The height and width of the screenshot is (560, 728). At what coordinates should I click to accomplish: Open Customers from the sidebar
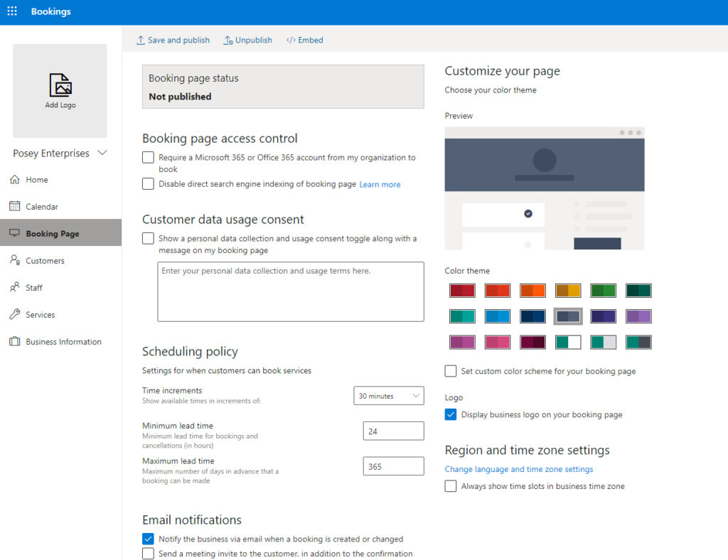pos(61,260)
